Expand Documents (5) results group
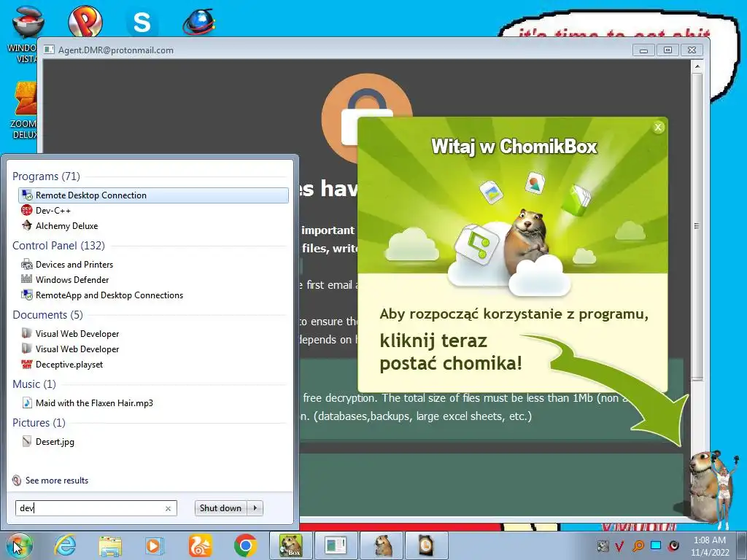This screenshot has width=747, height=560. [x=47, y=315]
